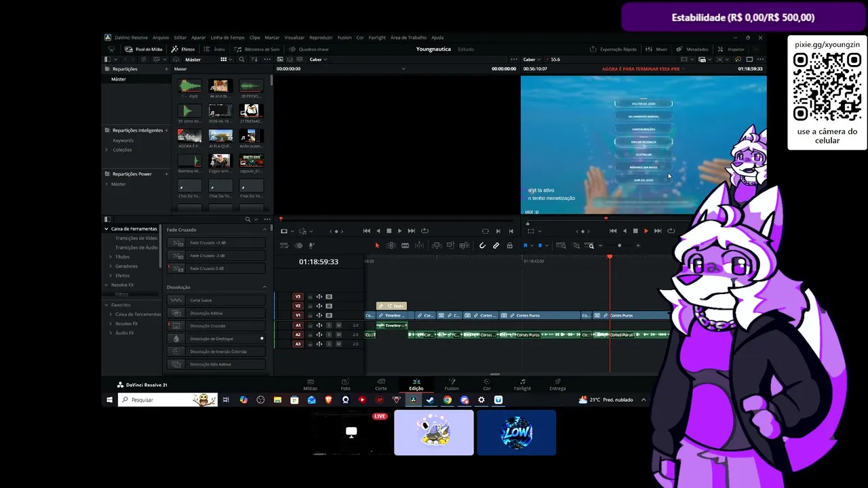Toggle loop in the timeline viewer
868x488 pixels.
671,231
